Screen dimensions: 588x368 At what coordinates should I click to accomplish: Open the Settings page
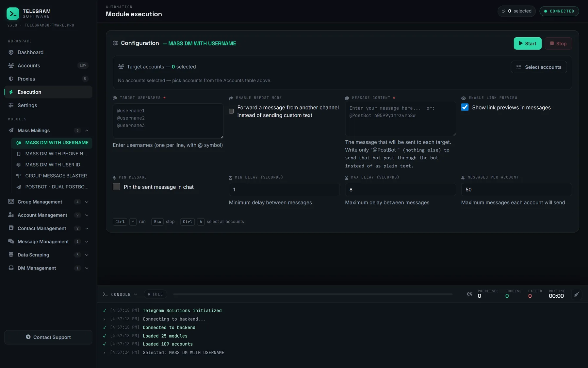click(48, 105)
